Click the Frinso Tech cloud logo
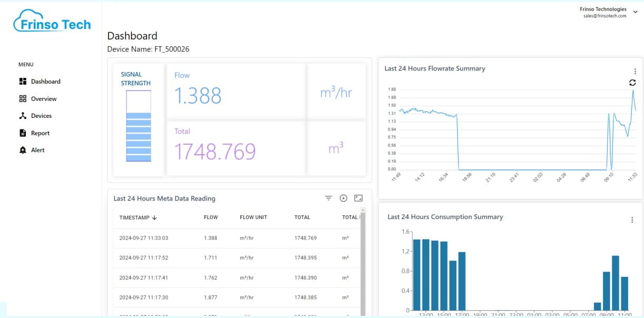The height and width of the screenshot is (318, 644). (52, 21)
